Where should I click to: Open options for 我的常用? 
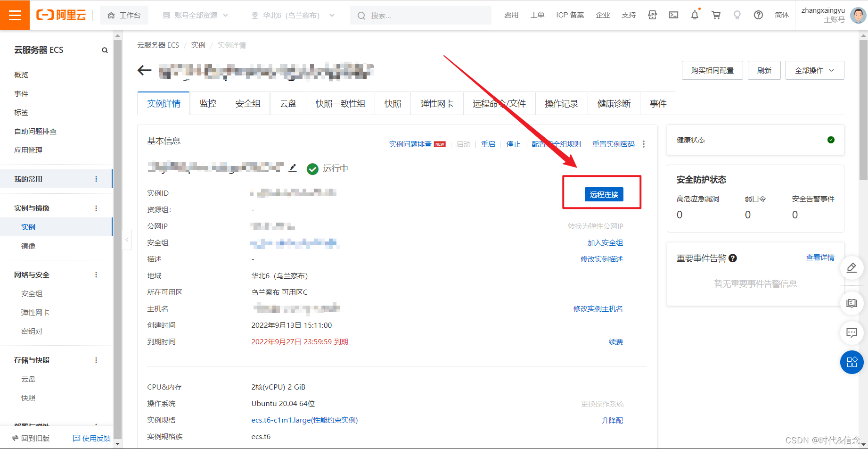(96, 179)
